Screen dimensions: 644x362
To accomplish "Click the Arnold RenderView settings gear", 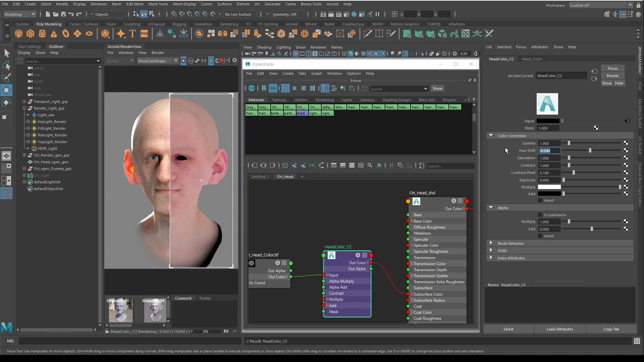I will pyautogui.click(x=234, y=61).
